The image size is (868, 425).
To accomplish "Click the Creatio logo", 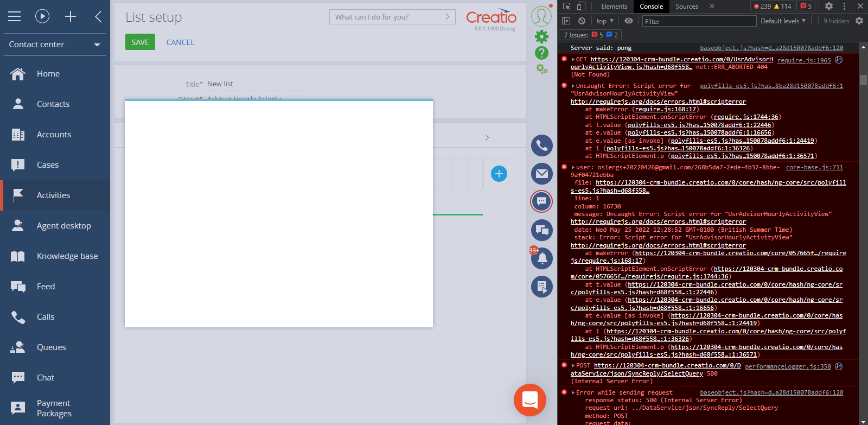I will coord(491,17).
